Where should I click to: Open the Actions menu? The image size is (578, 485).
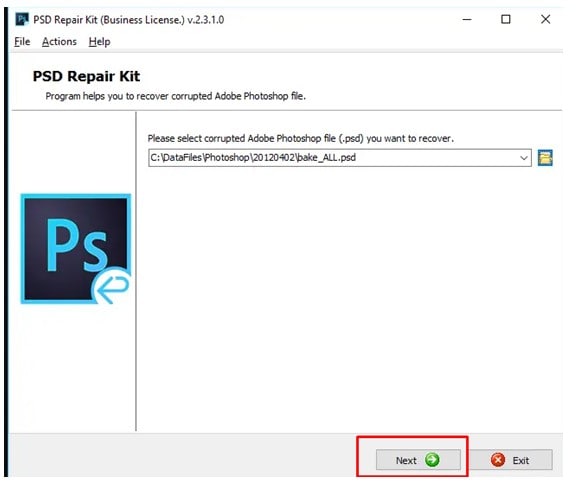[x=59, y=42]
